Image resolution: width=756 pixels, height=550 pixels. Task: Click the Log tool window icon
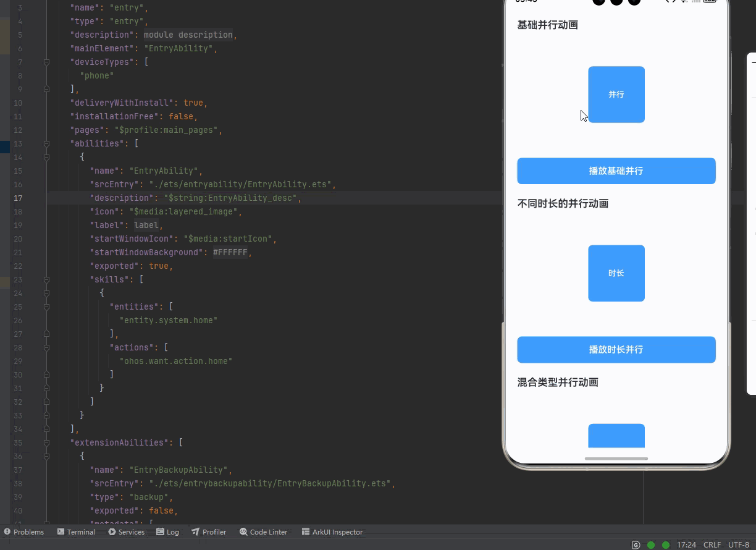tap(160, 531)
